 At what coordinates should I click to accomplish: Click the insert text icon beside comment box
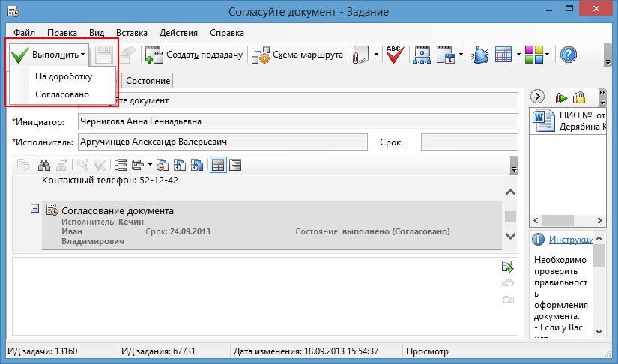pos(509,267)
